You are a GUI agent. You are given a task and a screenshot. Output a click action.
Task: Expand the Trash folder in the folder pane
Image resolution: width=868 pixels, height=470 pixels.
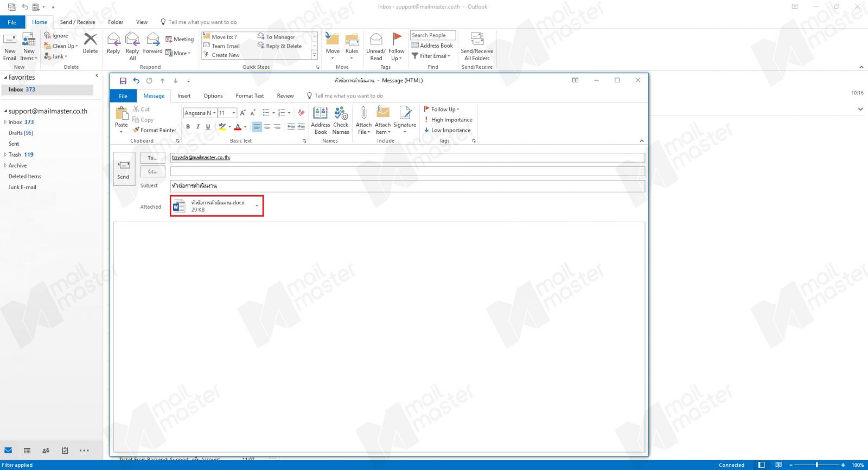click(5, 154)
